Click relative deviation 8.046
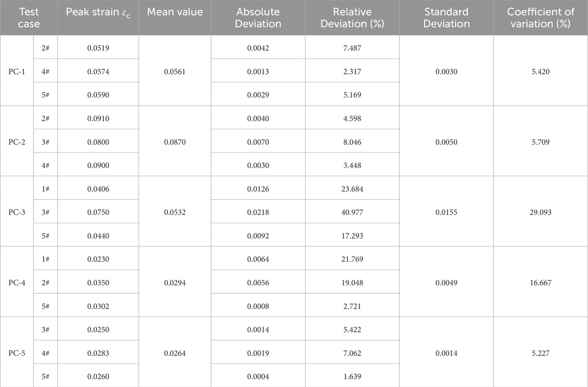This screenshot has width=588, height=387. [x=352, y=142]
